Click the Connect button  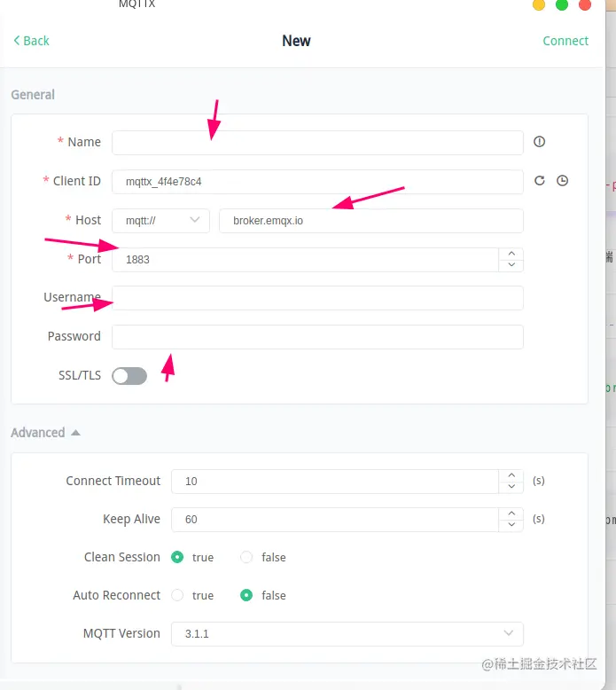pyautogui.click(x=565, y=41)
